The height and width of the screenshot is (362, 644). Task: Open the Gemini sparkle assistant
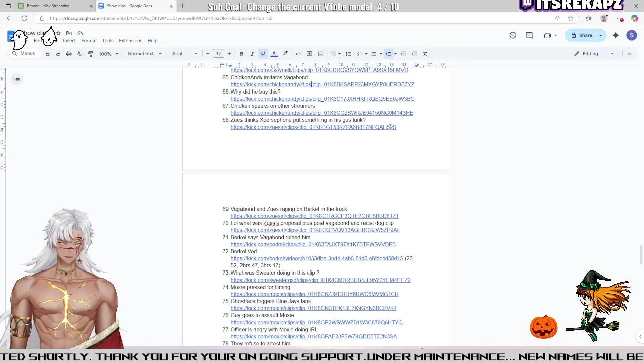point(616,35)
